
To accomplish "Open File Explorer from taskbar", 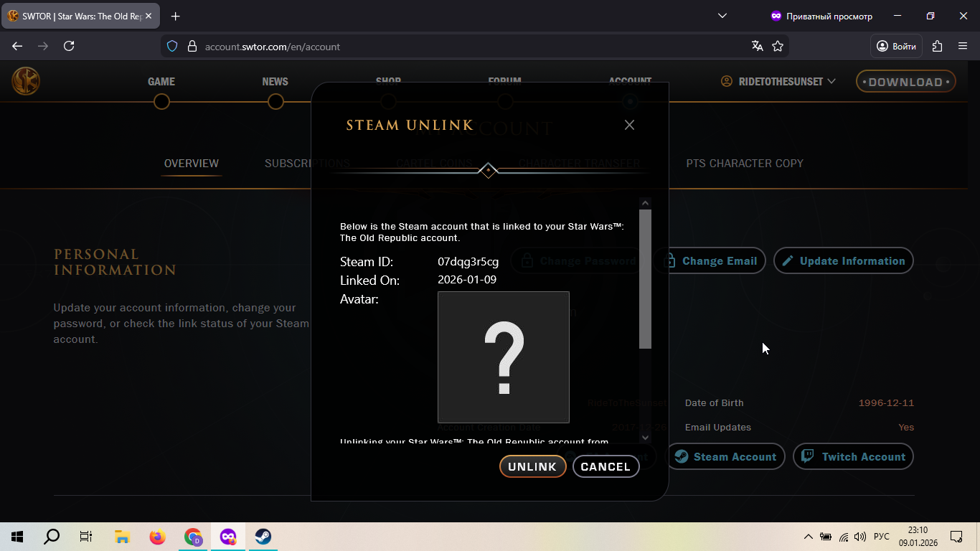I will [x=122, y=537].
